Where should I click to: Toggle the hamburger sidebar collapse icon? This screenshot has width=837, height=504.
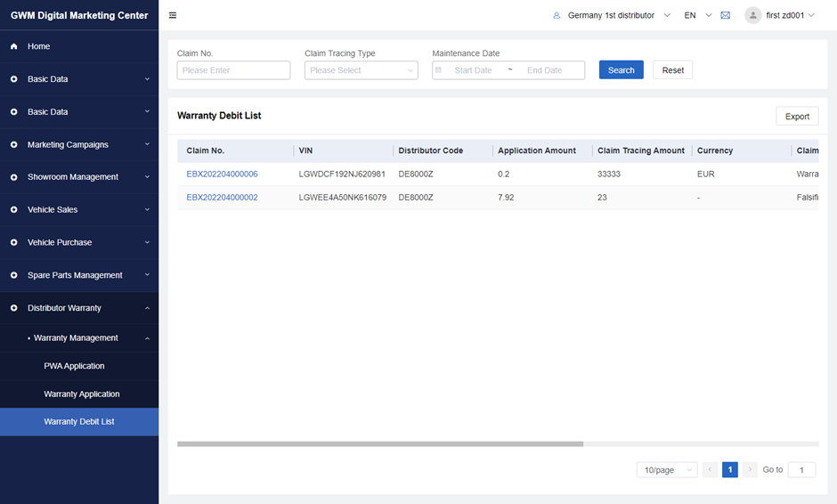[173, 15]
